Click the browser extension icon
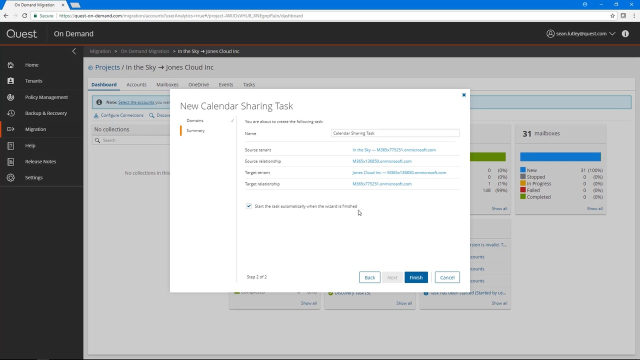Image resolution: width=640 pixels, height=360 pixels. click(x=623, y=16)
